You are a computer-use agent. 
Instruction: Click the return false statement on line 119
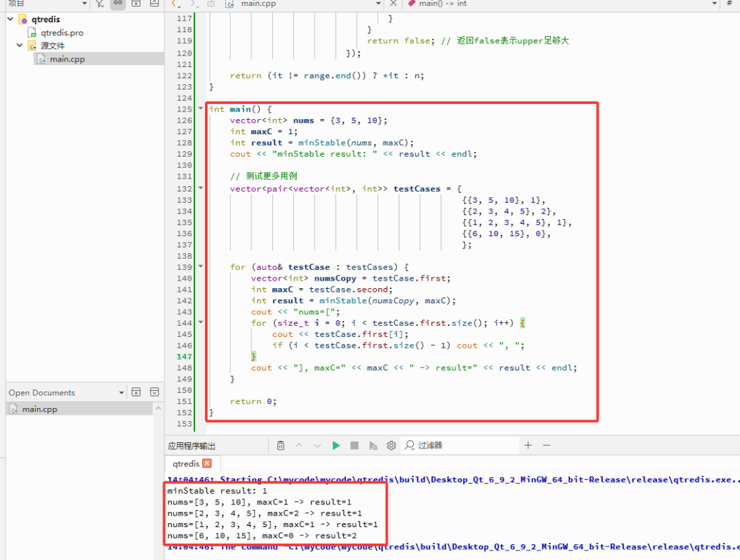pos(400,41)
